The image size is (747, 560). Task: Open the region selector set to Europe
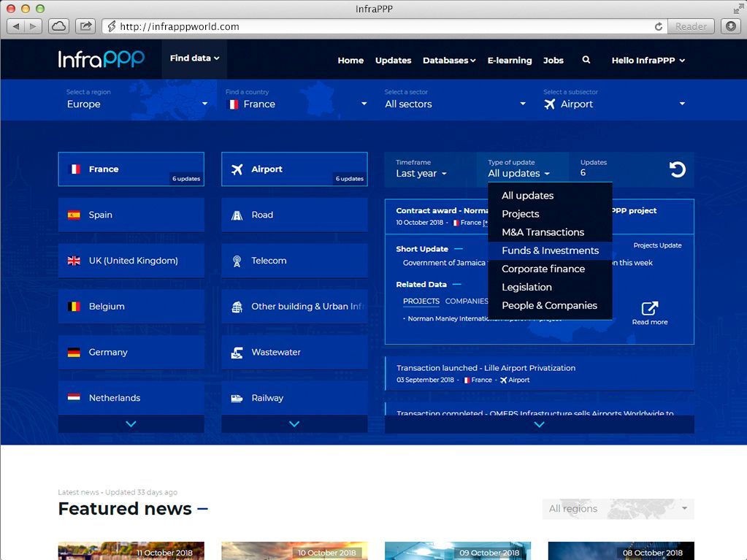coord(137,104)
